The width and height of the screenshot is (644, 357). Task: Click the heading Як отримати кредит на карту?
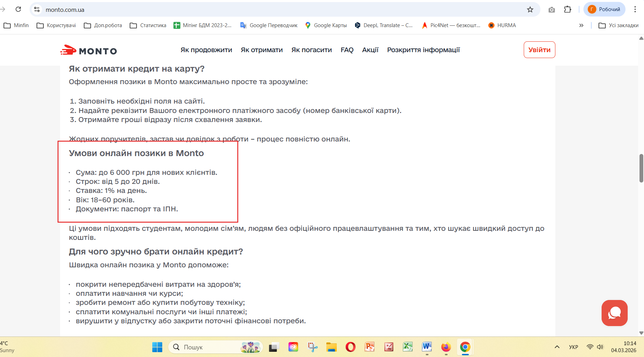137,69
